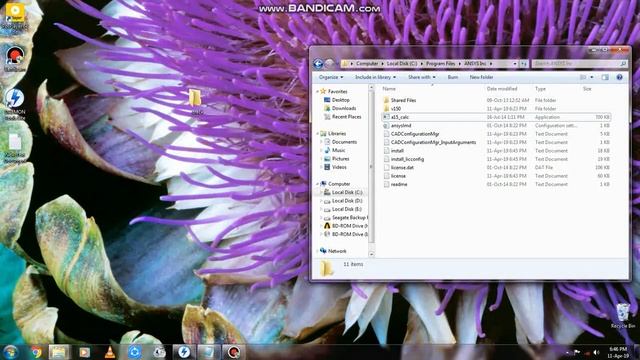
Task: Open Recent Places in the Favorites pane
Action: tap(346, 117)
